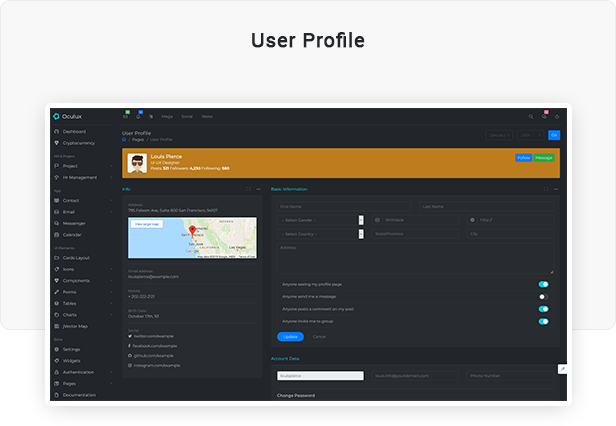
Task: Click the blue Follow button
Action: [x=523, y=158]
